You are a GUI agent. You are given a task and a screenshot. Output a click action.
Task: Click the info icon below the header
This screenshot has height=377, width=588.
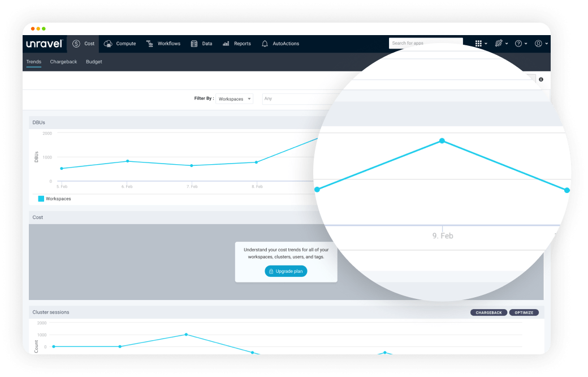(541, 79)
